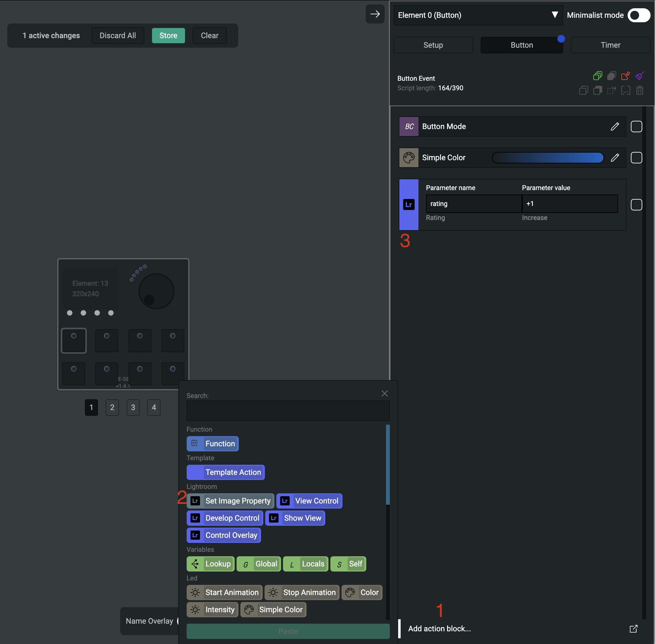The width and height of the screenshot is (655, 644).
Task: Toggle the Minimalist mode switch
Action: (638, 15)
